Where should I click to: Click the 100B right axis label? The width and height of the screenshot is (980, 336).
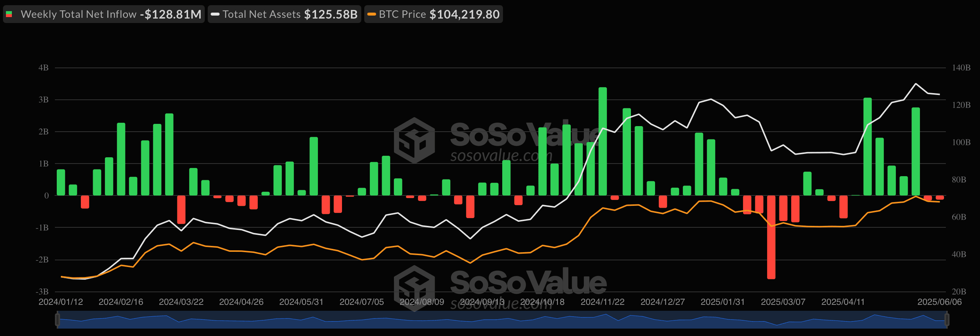click(x=961, y=142)
